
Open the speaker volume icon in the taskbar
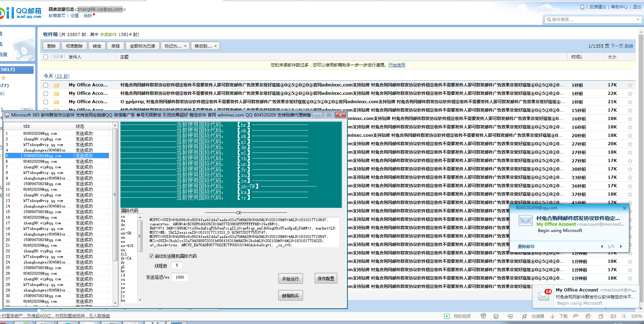pos(613,316)
